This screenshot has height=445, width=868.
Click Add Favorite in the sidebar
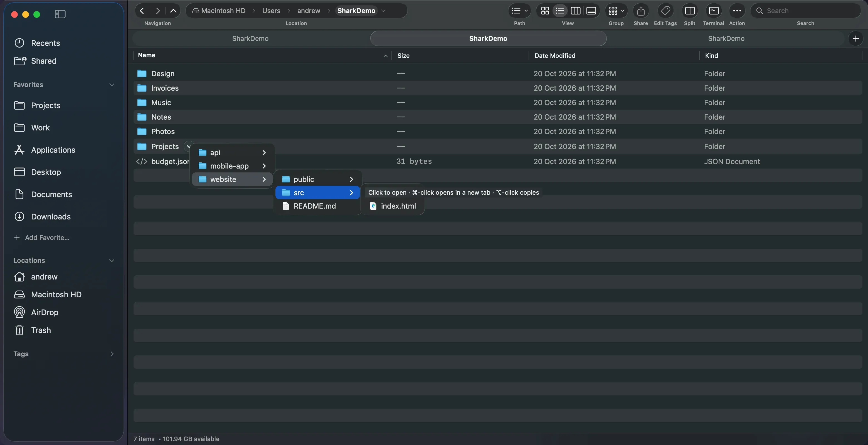point(42,238)
